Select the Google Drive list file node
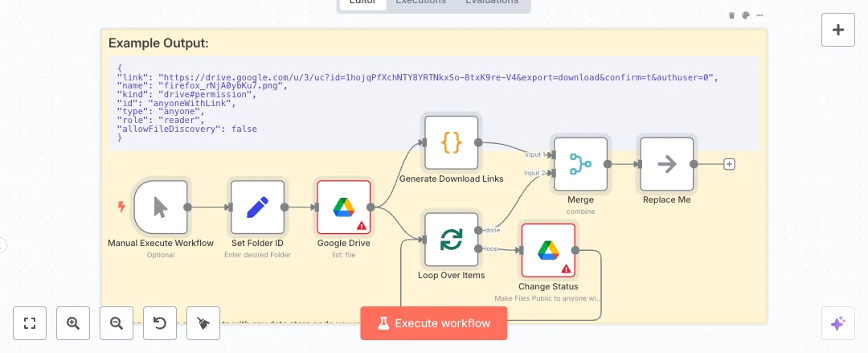Image resolution: width=868 pixels, height=353 pixels. tap(343, 207)
